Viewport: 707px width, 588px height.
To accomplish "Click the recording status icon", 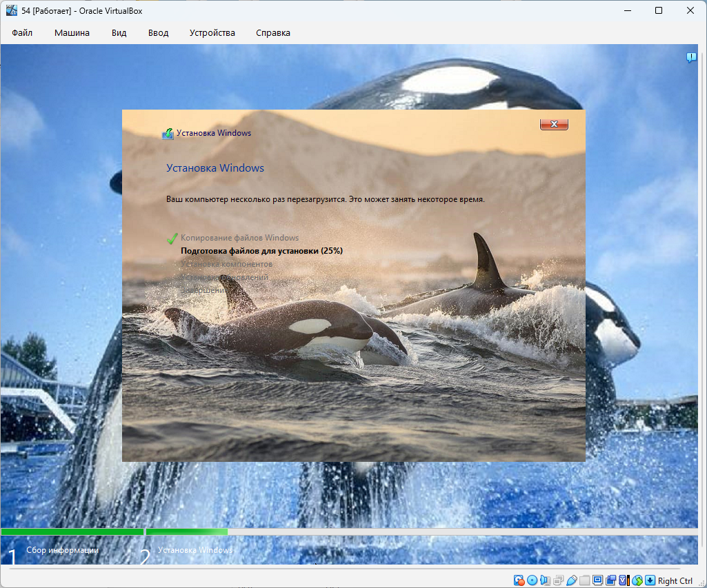I will tap(610, 580).
